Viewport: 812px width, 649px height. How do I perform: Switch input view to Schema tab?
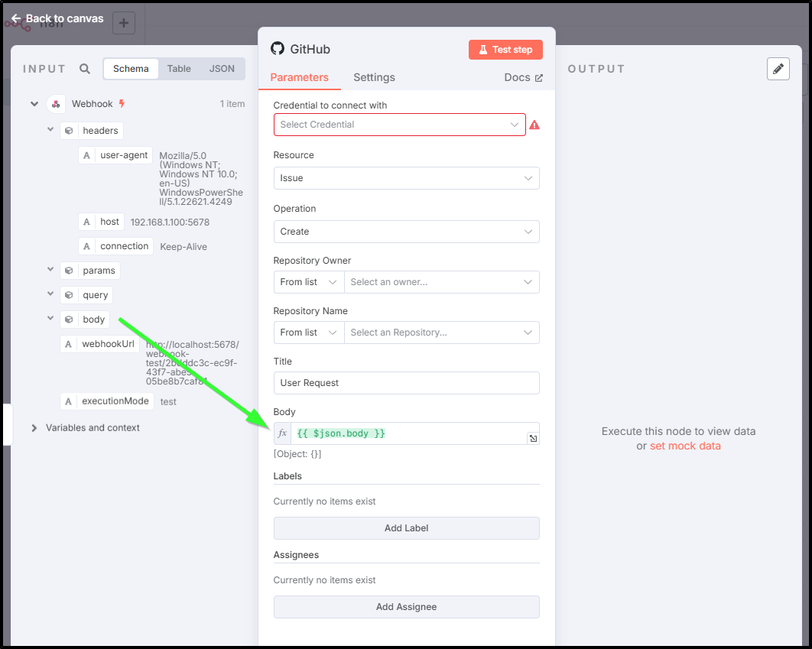(x=131, y=68)
